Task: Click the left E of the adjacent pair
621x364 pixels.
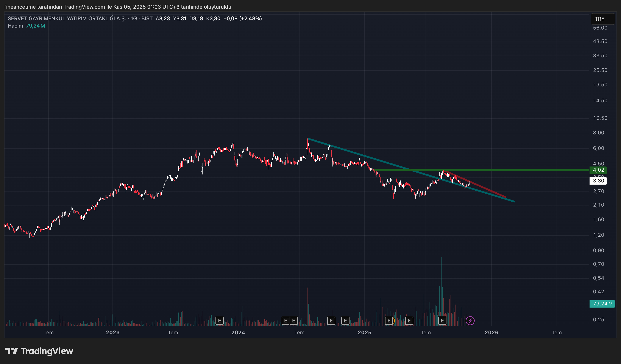Action: coord(286,321)
